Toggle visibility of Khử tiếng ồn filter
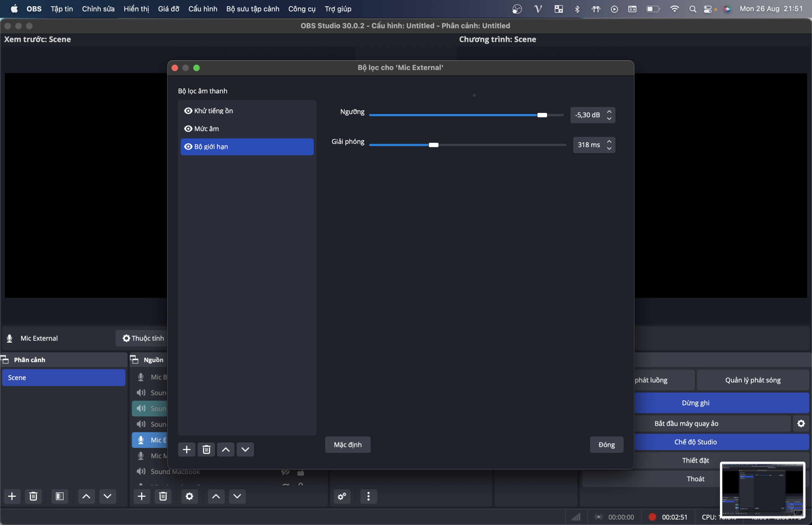Screen dimensions: 812x525 click(x=188, y=111)
